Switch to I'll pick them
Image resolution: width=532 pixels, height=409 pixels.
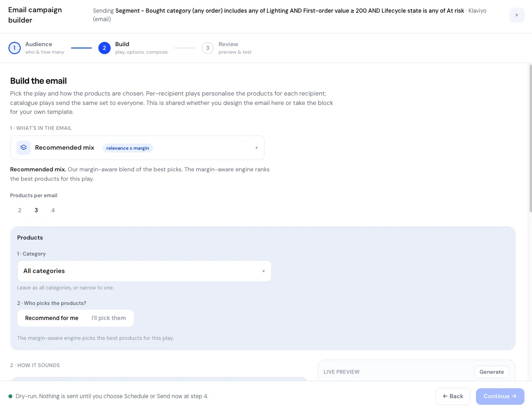pos(109,318)
